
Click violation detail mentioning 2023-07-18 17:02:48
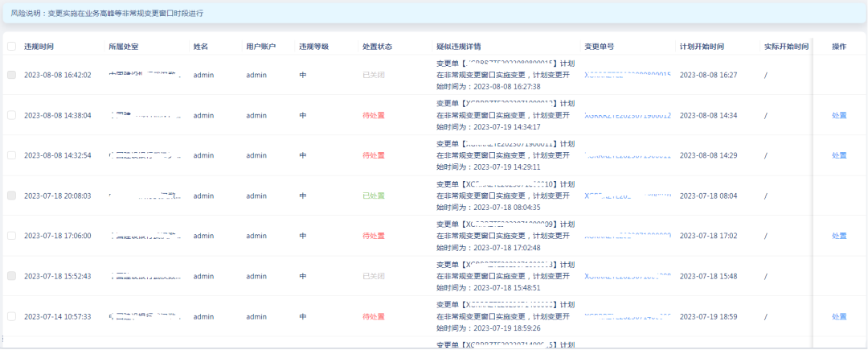(x=506, y=236)
